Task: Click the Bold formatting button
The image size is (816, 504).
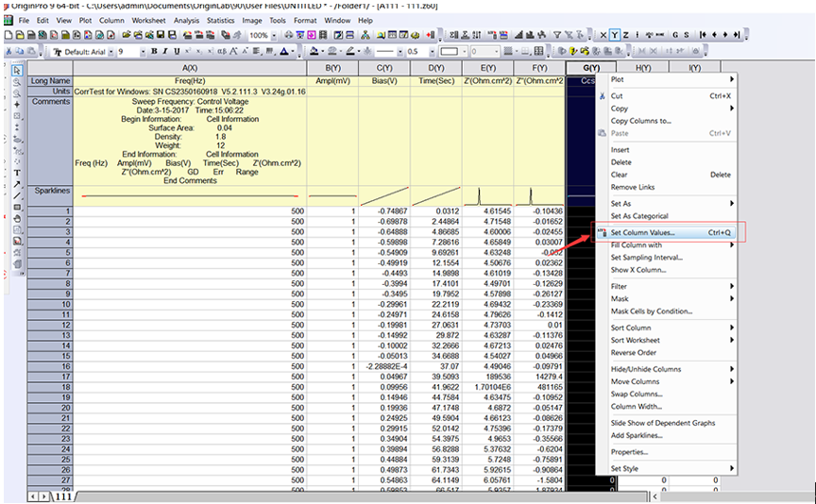Action: coord(154,51)
